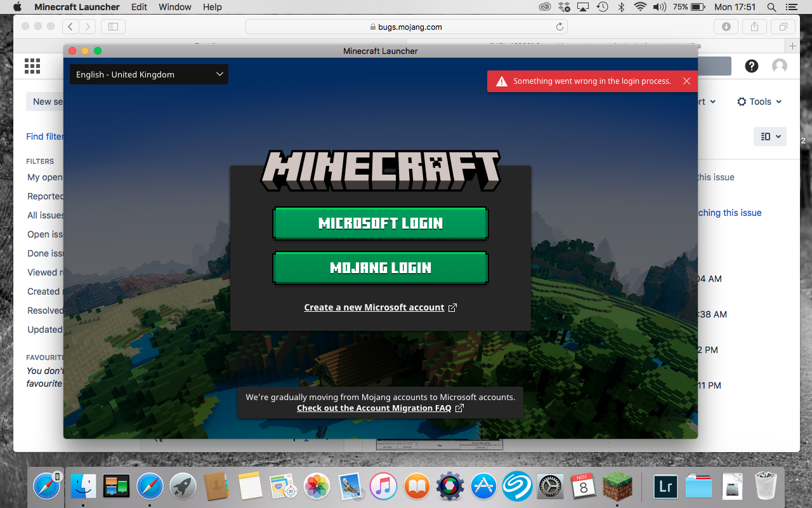Click the Minecraft grass block Dock icon

tap(617, 487)
